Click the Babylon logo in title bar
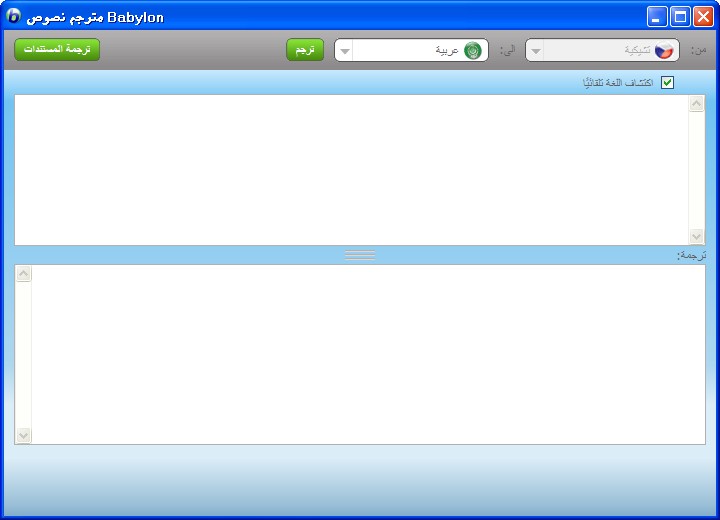The image size is (720, 520). (13, 16)
